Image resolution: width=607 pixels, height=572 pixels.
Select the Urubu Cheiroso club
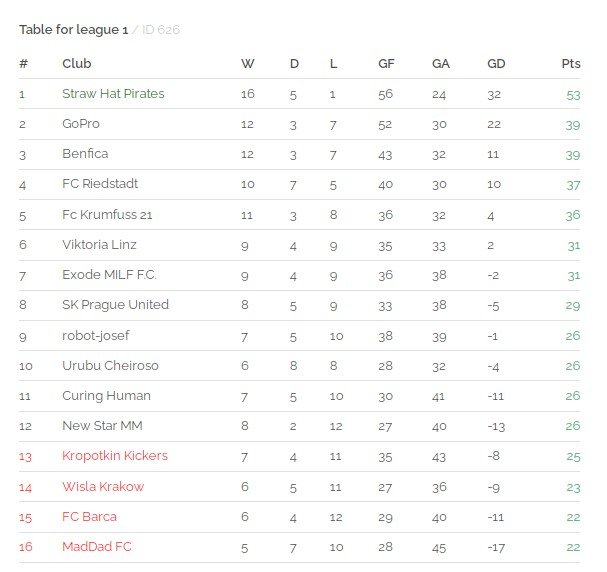[x=110, y=365]
